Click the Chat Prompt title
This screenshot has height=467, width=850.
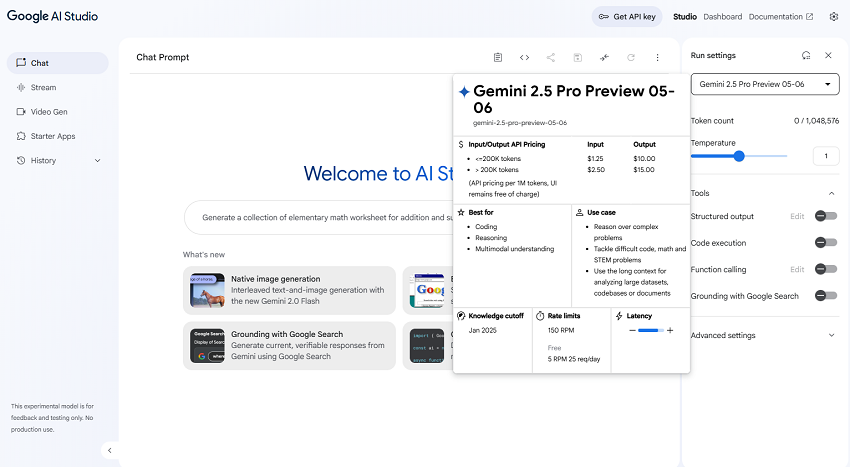point(163,57)
